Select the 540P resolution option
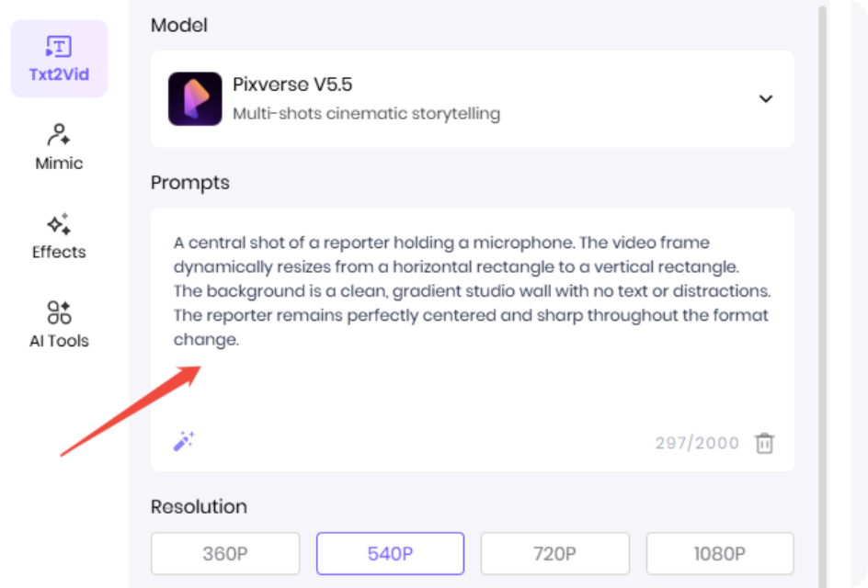The height and width of the screenshot is (588, 868). tap(390, 554)
